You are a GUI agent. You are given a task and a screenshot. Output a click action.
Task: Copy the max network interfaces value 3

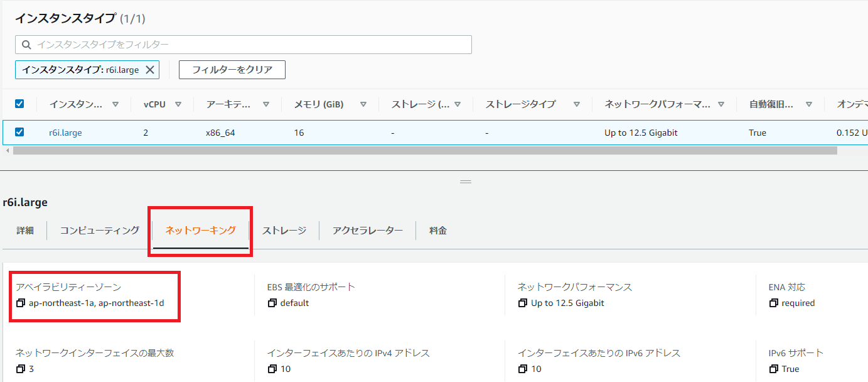pyautogui.click(x=21, y=369)
